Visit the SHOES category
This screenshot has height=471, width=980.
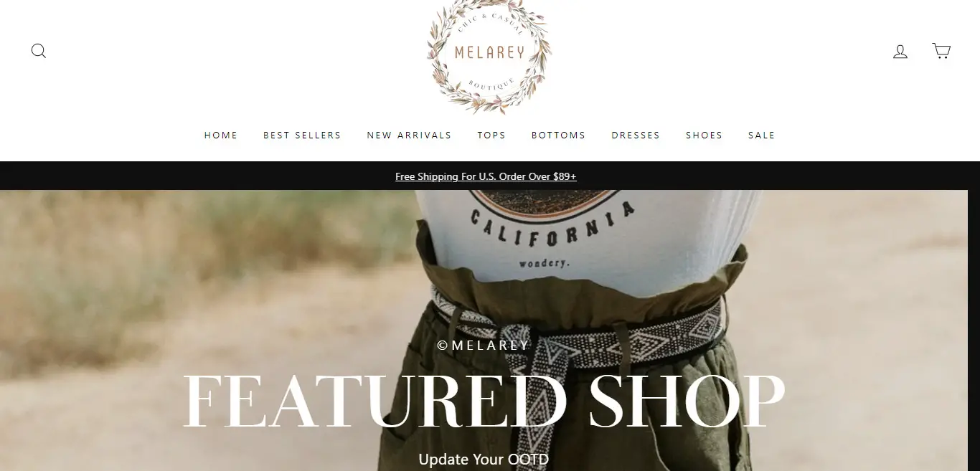tap(704, 135)
